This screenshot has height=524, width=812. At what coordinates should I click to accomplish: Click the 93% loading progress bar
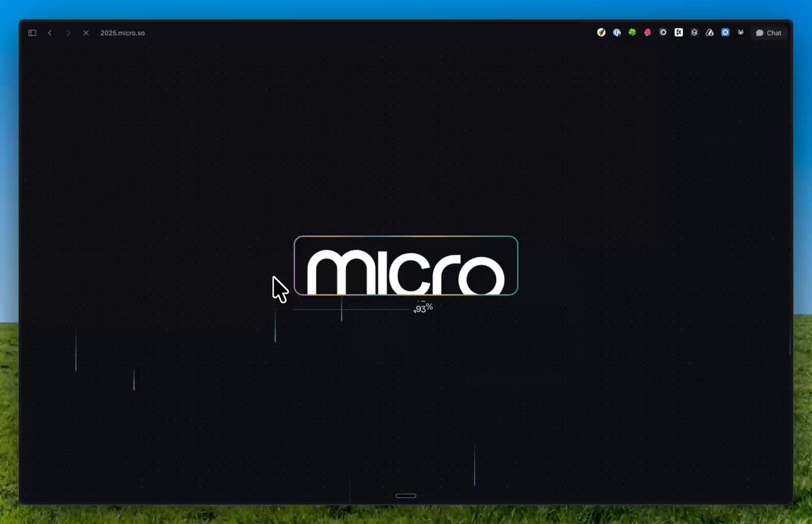352,310
